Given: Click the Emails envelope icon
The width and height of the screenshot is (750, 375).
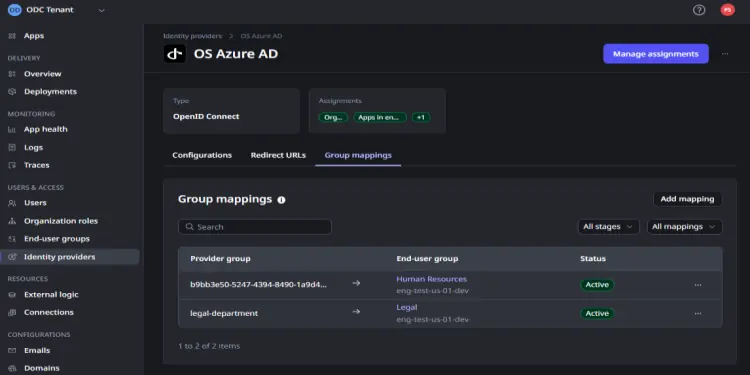Looking at the screenshot, I should [12, 351].
